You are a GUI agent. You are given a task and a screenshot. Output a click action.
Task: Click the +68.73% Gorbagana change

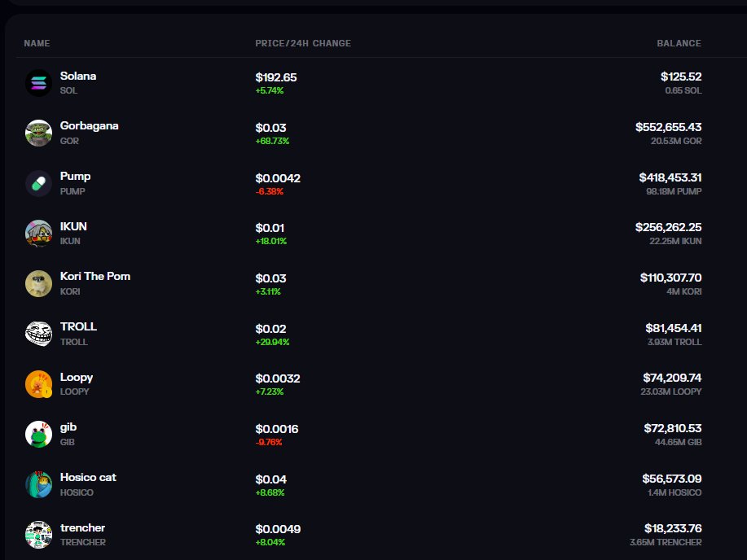point(273,141)
